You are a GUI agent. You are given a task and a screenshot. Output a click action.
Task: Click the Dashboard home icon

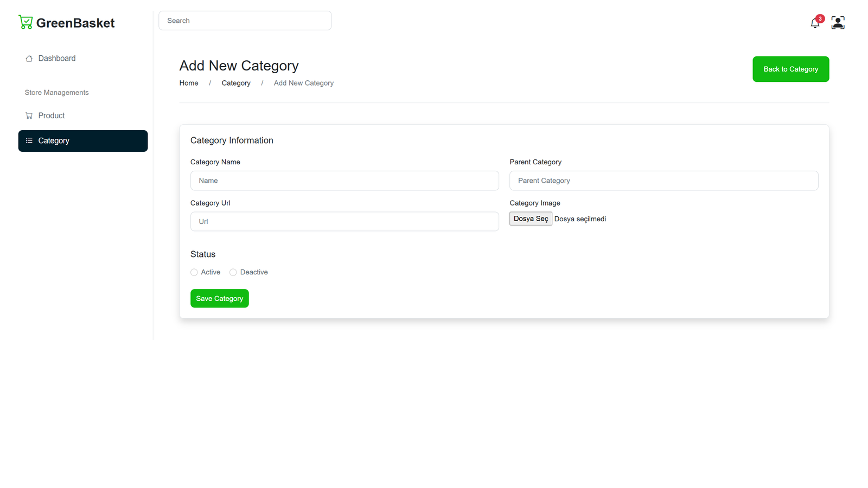click(x=29, y=59)
